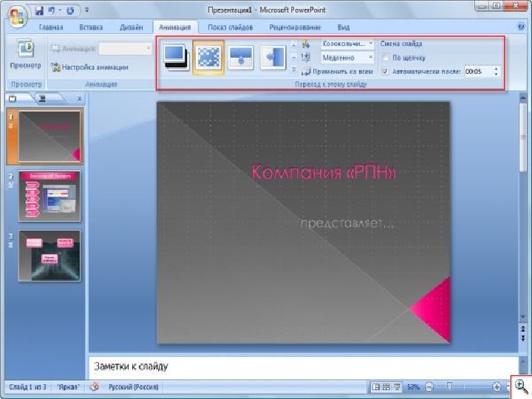The image size is (532, 399).
Task: Close the slides pane with x
Action: [x=80, y=99]
